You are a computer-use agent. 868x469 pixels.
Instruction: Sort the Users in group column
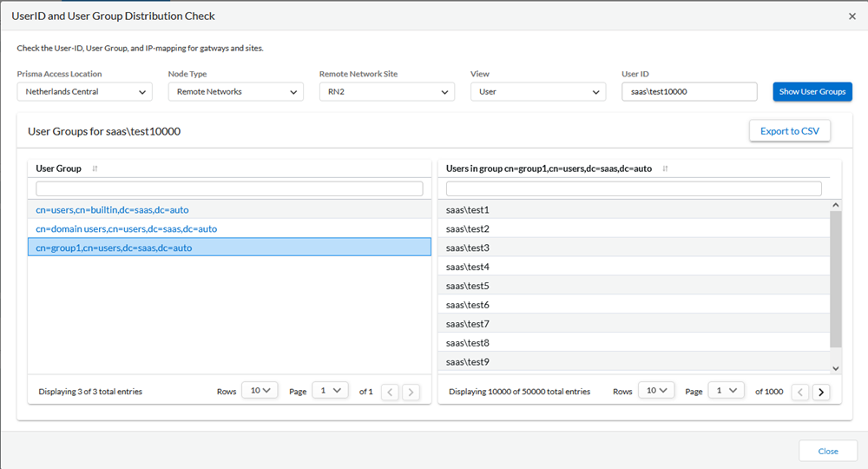(665, 168)
